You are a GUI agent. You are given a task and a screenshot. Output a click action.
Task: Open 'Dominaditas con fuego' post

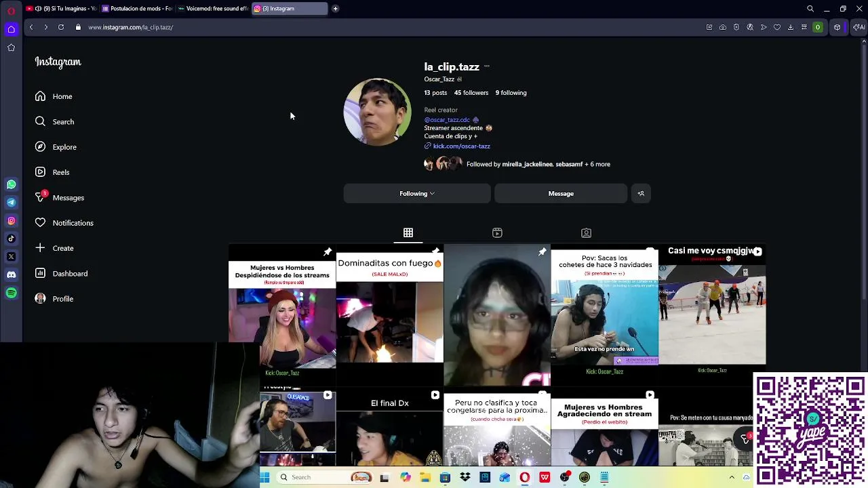pos(390,314)
